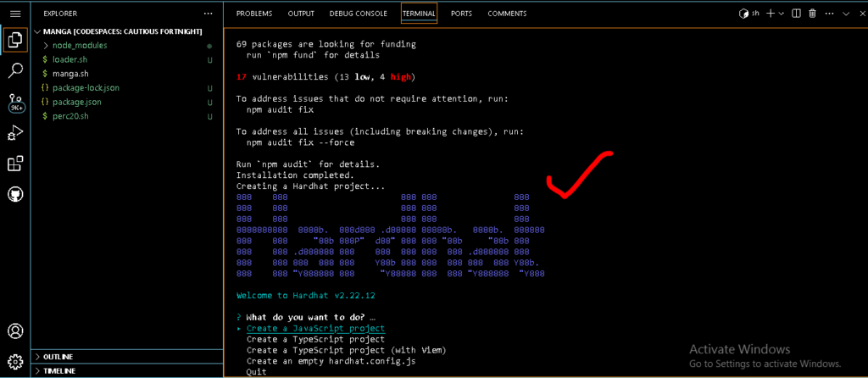Image resolution: width=868 pixels, height=378 pixels.
Task: Choose Create a TypeScript project option
Action: click(315, 339)
